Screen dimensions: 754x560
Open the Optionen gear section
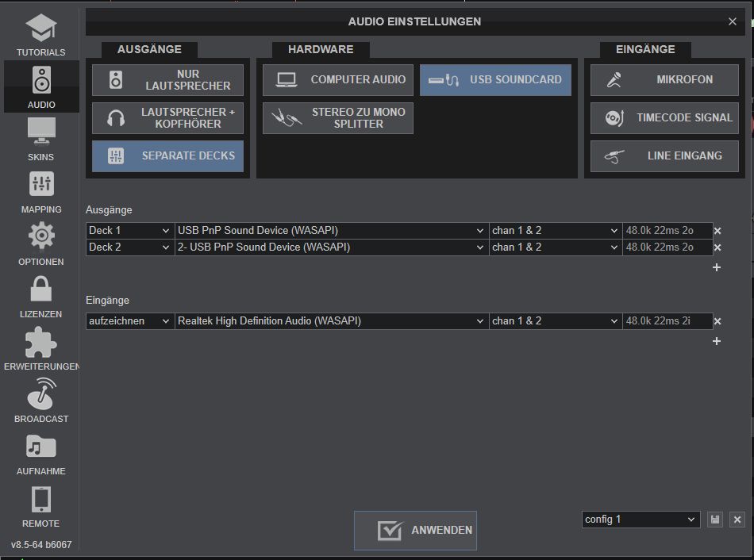(40, 244)
